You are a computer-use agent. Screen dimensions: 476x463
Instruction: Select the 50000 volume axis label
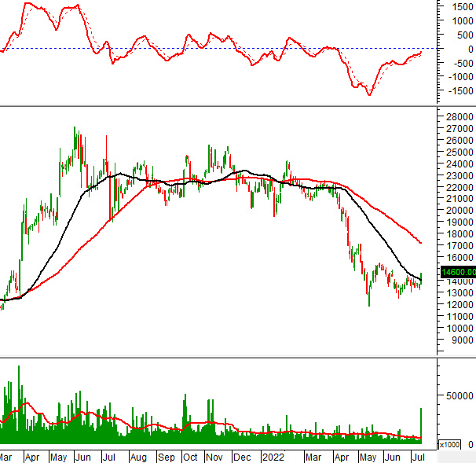coord(456,397)
